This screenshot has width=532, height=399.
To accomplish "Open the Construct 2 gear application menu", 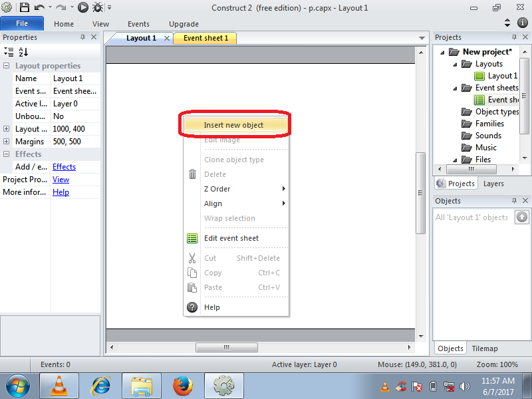I will pos(7,7).
